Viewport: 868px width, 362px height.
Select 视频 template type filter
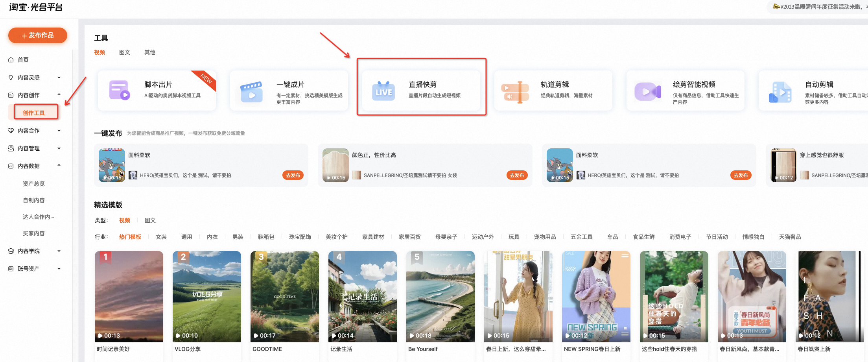(x=125, y=220)
